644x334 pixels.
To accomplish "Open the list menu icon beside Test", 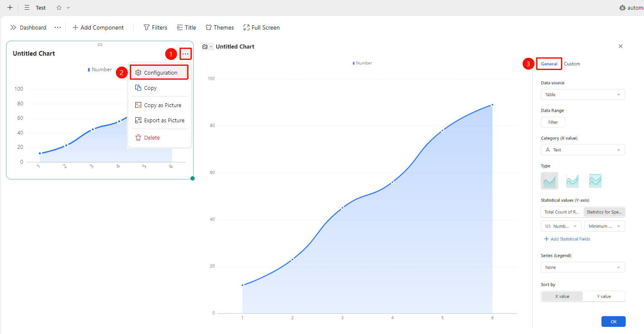I will point(27,8).
